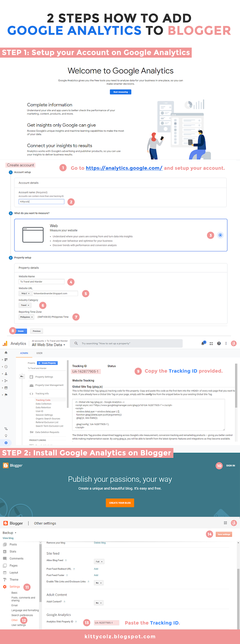Viewport: 240px width, 644px height.
Task: Open Stats in the Blogger sidebar
Action: pyautogui.click(x=13, y=551)
